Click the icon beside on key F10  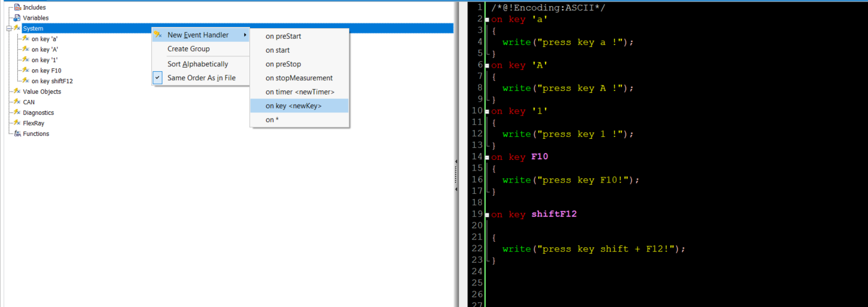26,71
